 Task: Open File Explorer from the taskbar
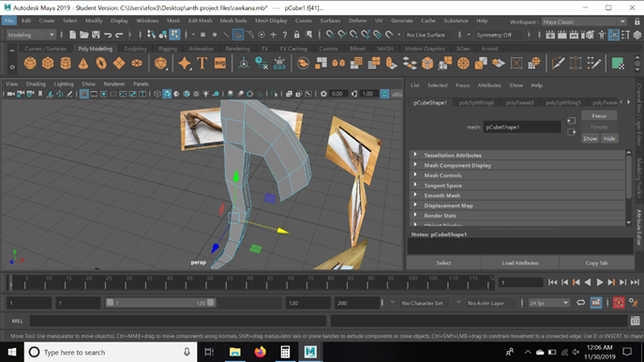235,352
